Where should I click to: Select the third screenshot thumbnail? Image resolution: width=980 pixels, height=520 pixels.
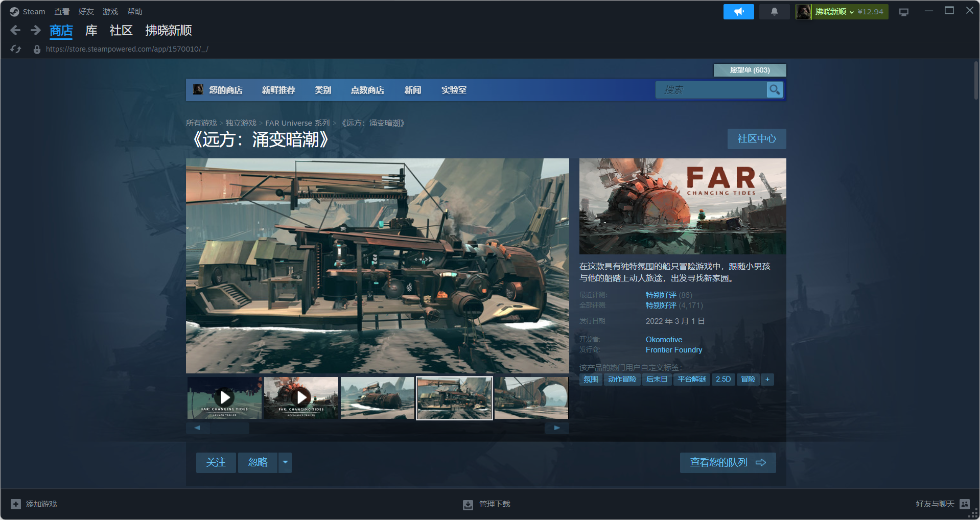click(x=378, y=398)
